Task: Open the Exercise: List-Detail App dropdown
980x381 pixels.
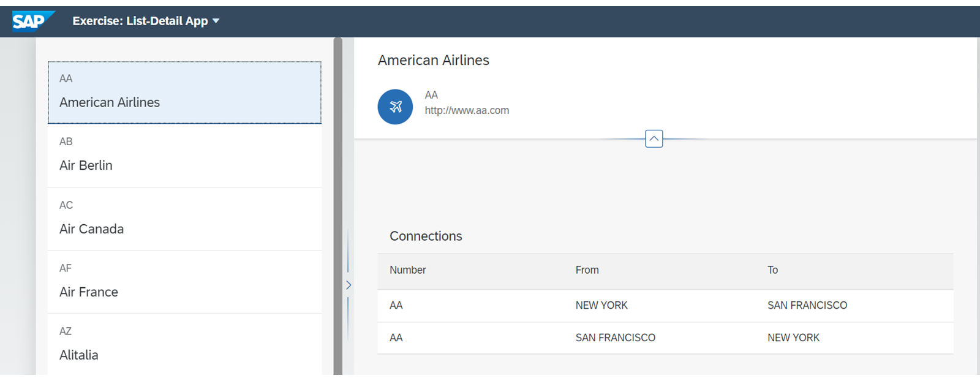Action: [x=146, y=21]
